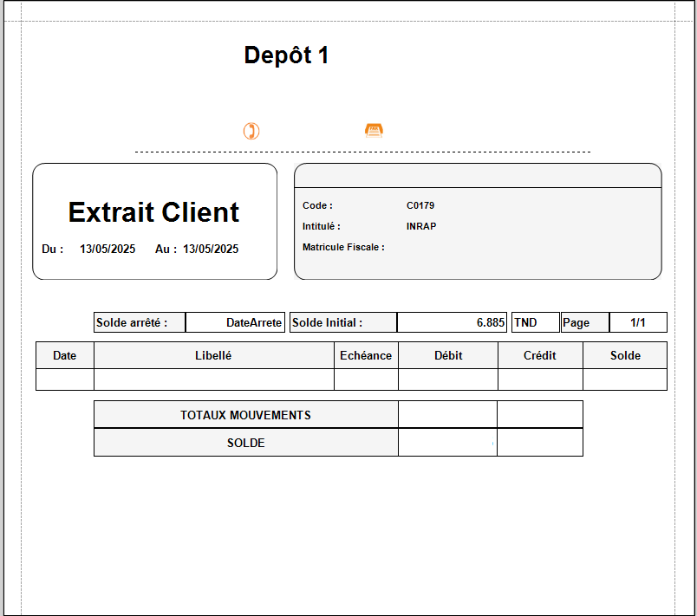Click the orange telephone icon
Screen dimensions: 697x616
[x=251, y=131]
